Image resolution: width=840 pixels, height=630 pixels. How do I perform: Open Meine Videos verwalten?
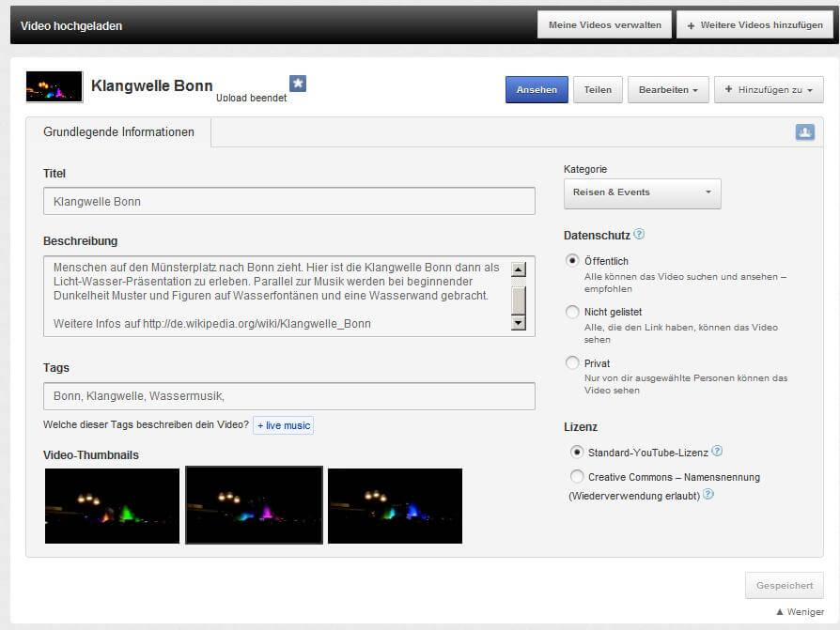[605, 25]
